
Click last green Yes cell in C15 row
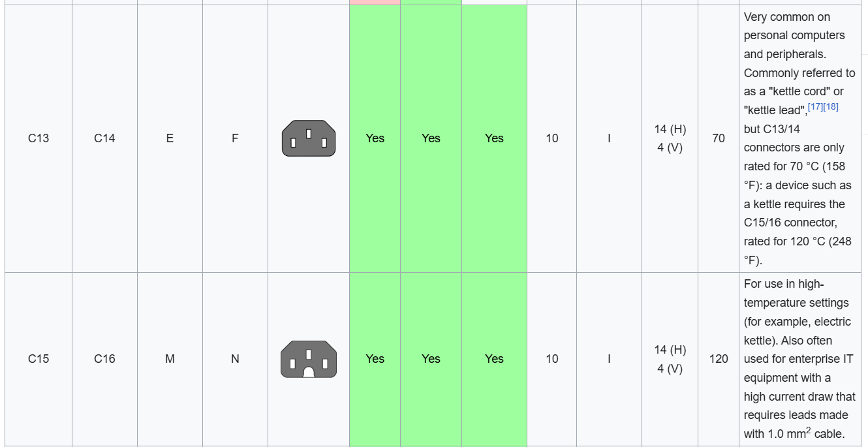tap(494, 359)
